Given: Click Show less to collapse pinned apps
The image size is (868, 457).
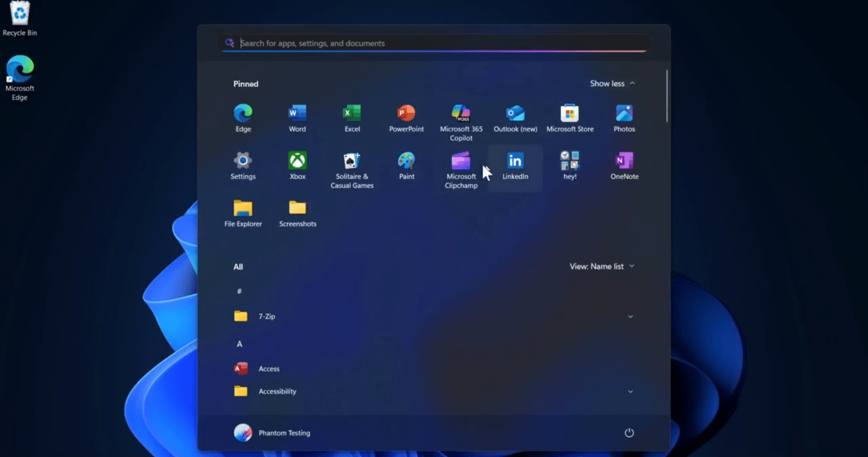Looking at the screenshot, I should tap(612, 84).
